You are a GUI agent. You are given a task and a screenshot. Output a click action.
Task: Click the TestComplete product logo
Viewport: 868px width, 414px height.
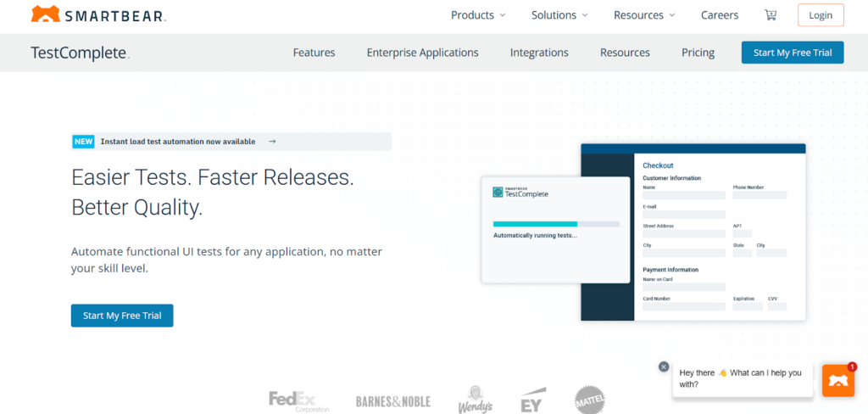pos(80,53)
